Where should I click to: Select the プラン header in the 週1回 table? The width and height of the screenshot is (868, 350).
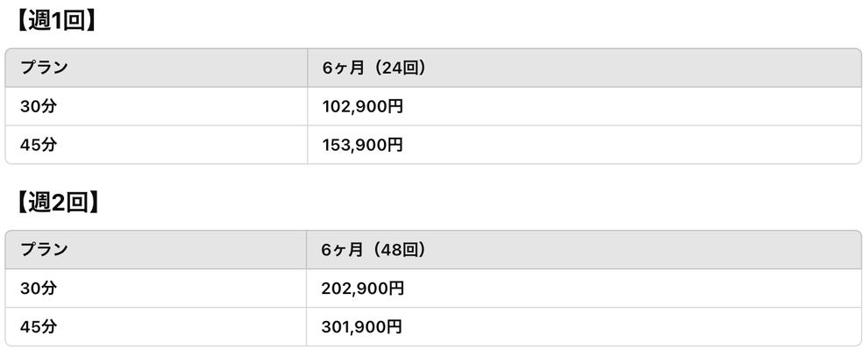tap(156, 68)
